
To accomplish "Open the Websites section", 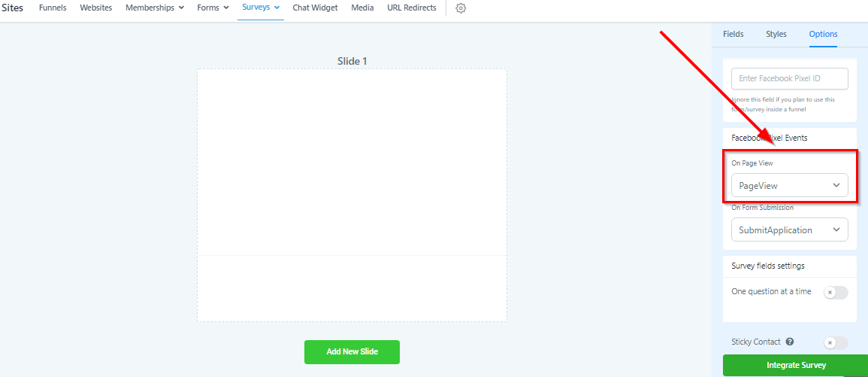I will pyautogui.click(x=95, y=8).
